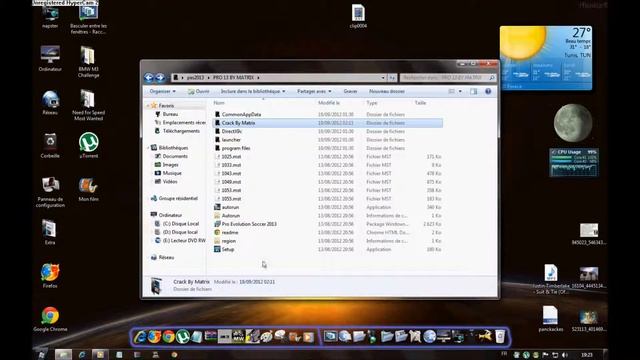Viewport: 640px width, 360px height.
Task: Click the weather gadget showing 27°
Action: click(546, 58)
